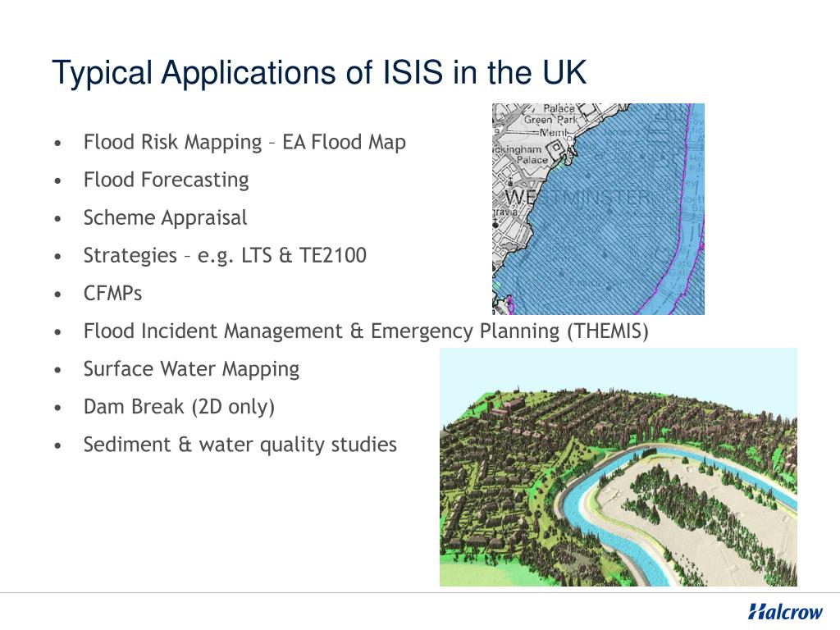This screenshot has width=840, height=630.
Task: Click the 'Dam Break (2D only)' bullet
Action: point(179,407)
